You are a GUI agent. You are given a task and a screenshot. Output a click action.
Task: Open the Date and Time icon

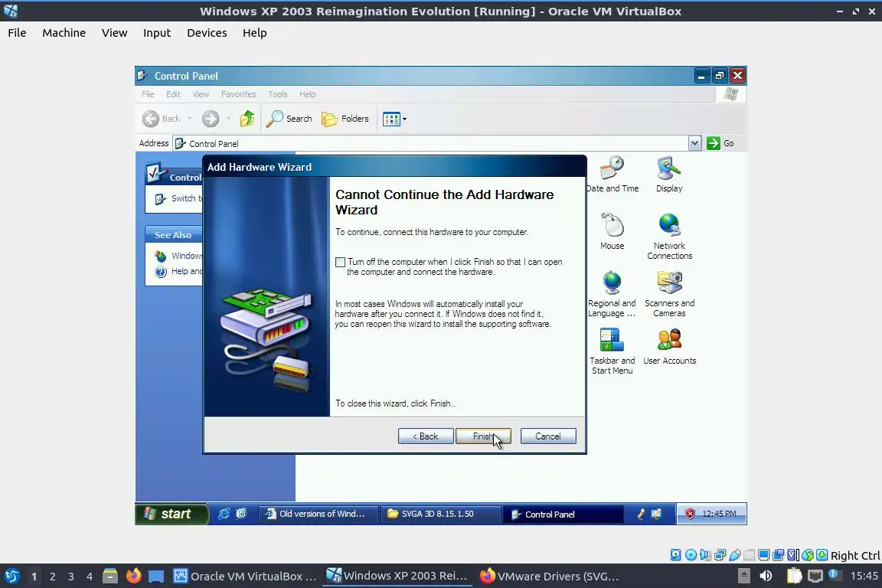[612, 175]
